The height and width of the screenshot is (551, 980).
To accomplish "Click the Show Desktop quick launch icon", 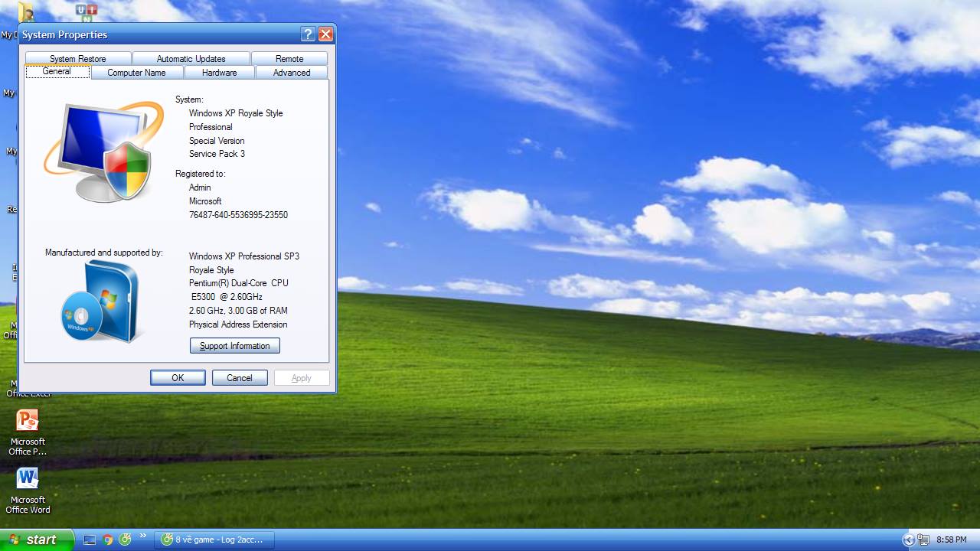I will point(90,540).
